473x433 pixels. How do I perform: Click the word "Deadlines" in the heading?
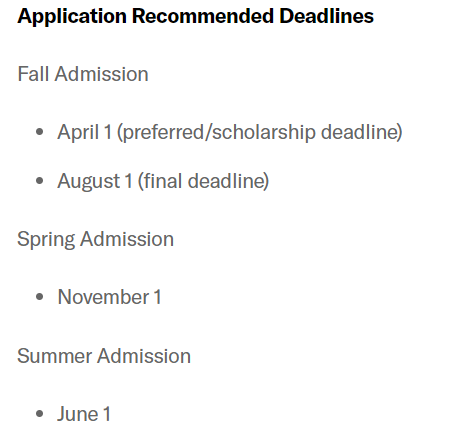(327, 16)
